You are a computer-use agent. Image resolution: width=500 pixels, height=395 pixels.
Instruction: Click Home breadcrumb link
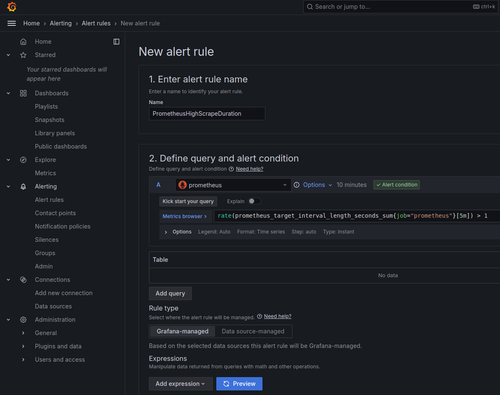31,23
